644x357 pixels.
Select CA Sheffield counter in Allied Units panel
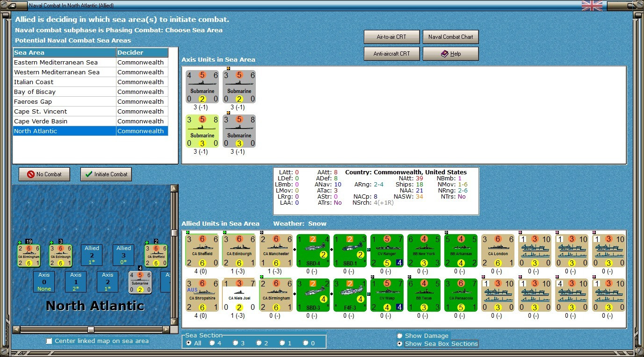click(x=202, y=250)
